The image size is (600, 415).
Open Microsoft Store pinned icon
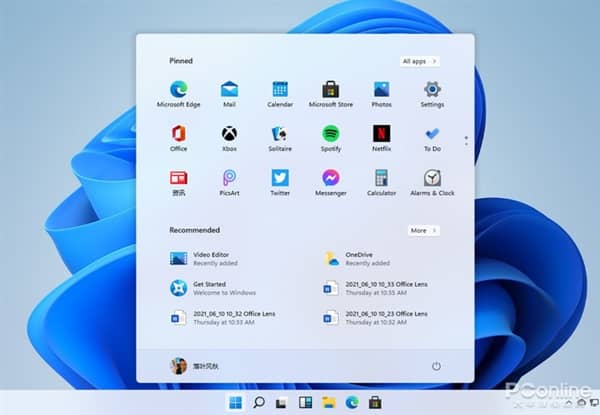(330, 90)
